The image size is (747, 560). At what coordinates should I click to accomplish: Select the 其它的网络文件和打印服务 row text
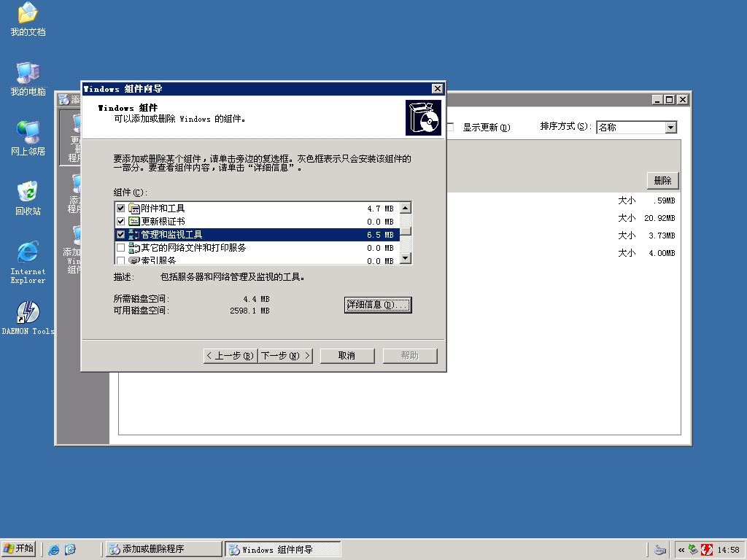(x=193, y=248)
